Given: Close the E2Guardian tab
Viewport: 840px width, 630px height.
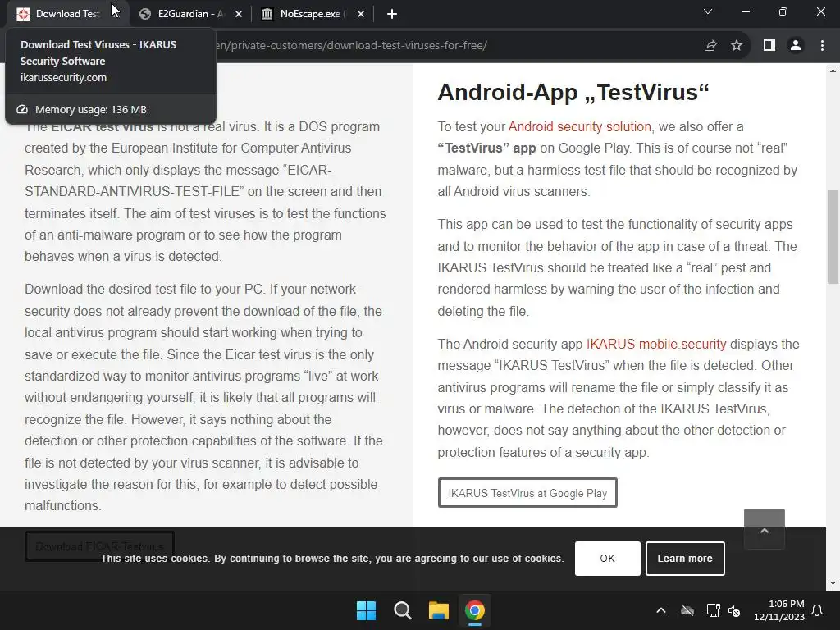Looking at the screenshot, I should (x=239, y=14).
